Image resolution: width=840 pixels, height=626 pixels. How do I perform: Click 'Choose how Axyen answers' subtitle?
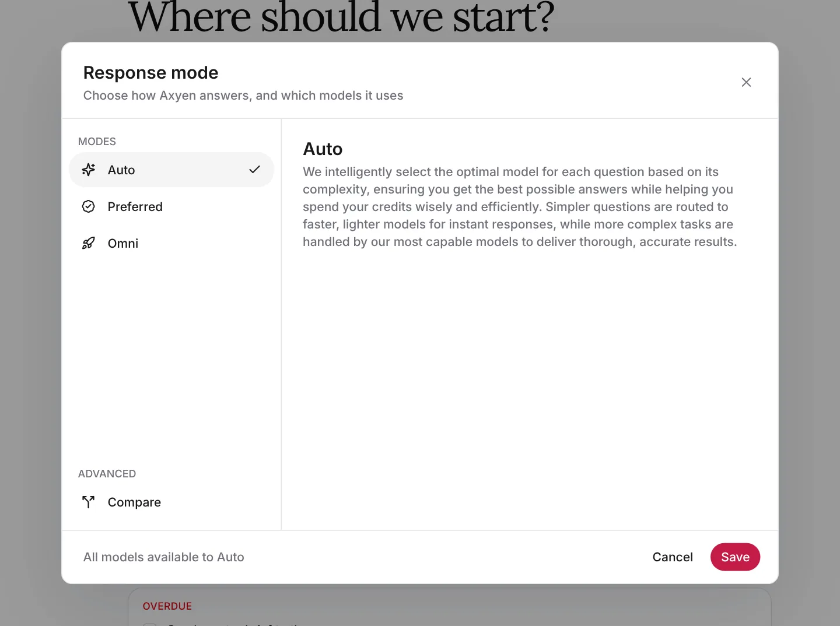point(243,96)
